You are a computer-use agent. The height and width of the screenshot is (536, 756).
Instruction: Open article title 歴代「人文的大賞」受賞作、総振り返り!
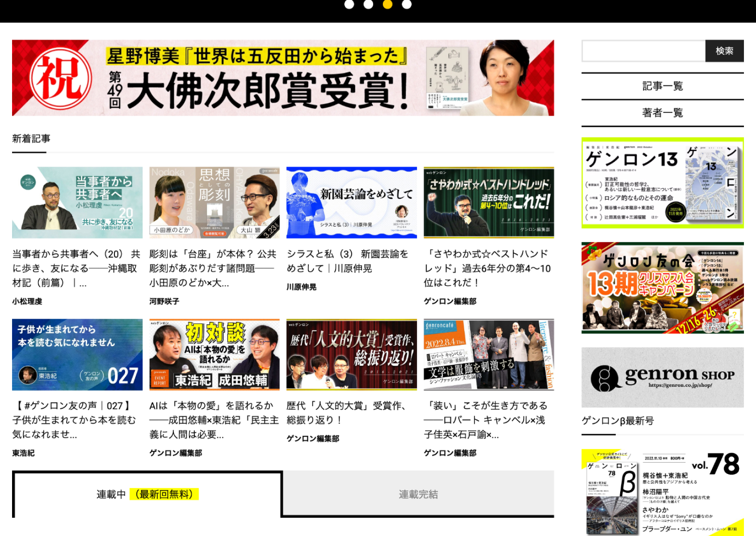click(346, 413)
